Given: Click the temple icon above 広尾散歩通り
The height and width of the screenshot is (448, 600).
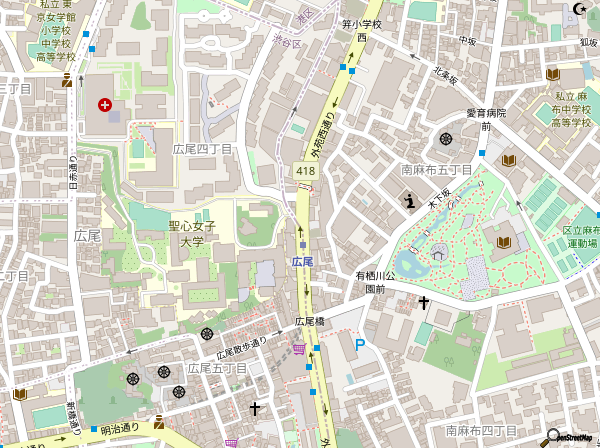Looking at the screenshot, I should pos(207,333).
